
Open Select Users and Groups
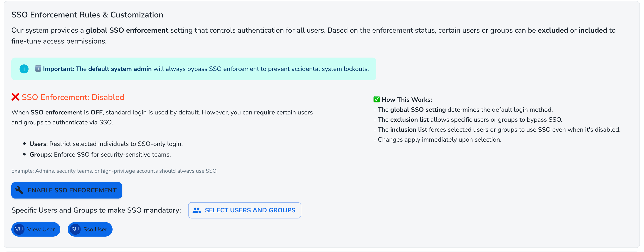pyautogui.click(x=244, y=210)
